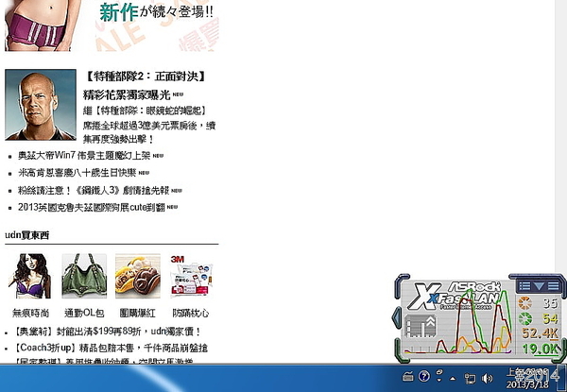Open the 團購爆紅 caption link

pos(138,313)
